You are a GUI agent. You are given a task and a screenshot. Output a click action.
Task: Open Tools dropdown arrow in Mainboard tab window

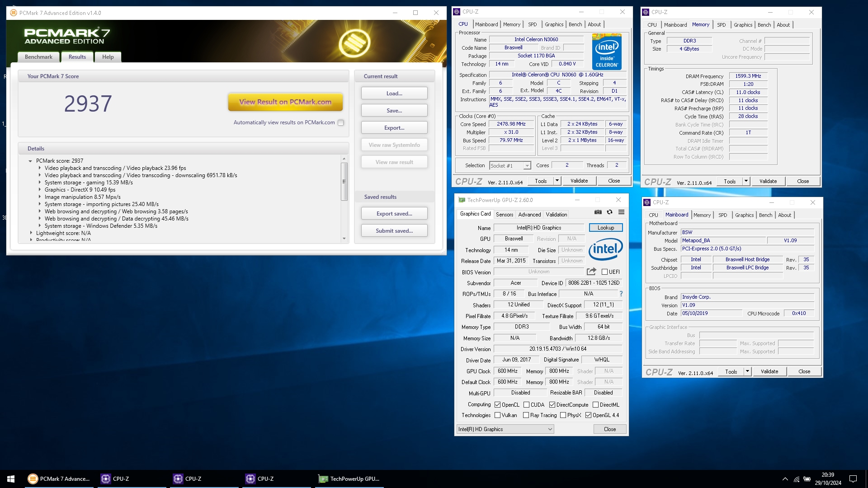click(x=747, y=371)
